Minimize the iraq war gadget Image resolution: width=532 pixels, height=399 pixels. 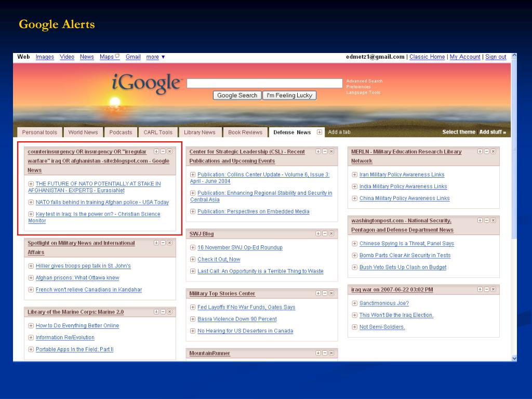[x=486, y=289]
